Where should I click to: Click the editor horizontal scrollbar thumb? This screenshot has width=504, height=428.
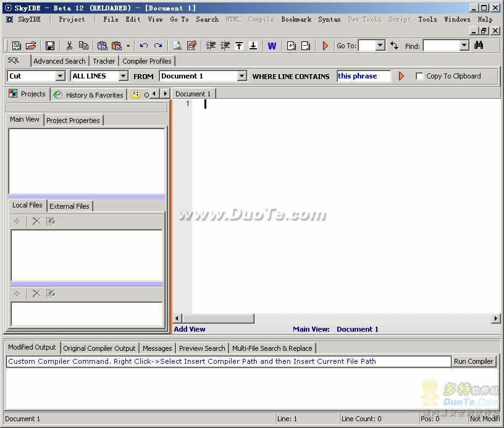coord(218,319)
